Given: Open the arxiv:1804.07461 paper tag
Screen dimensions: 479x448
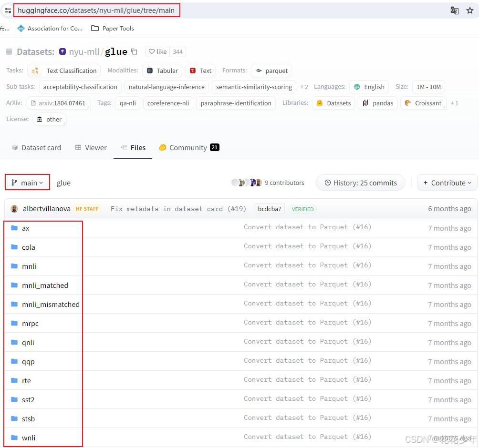Looking at the screenshot, I should coord(59,103).
